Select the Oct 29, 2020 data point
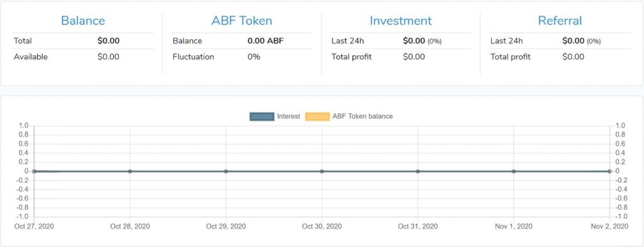Viewport: 644px width, 247px height. point(226,171)
